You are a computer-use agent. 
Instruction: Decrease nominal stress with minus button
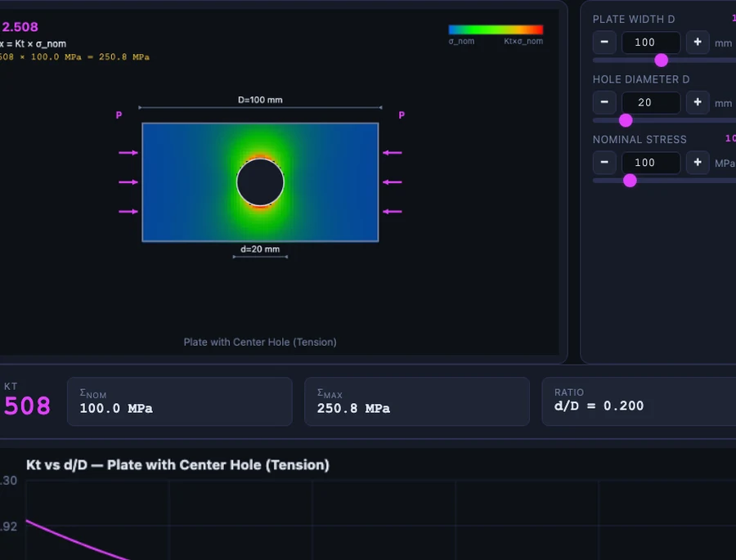[604, 163]
